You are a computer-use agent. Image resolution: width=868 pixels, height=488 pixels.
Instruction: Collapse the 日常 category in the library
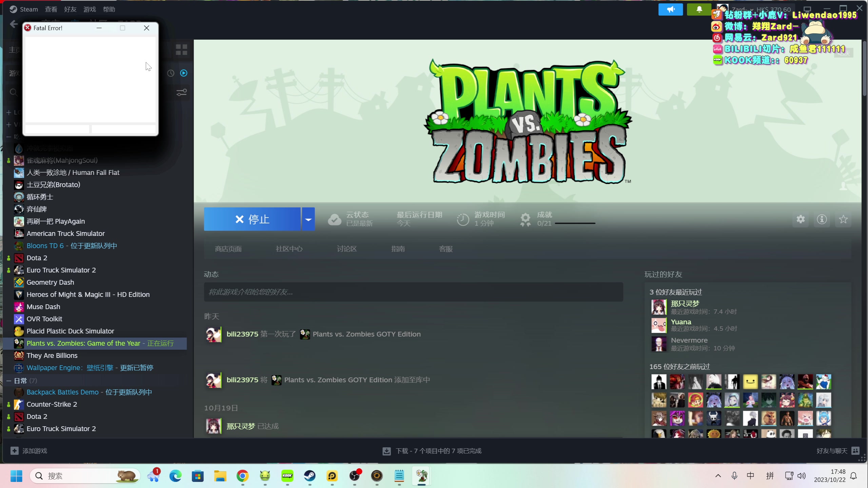9,381
